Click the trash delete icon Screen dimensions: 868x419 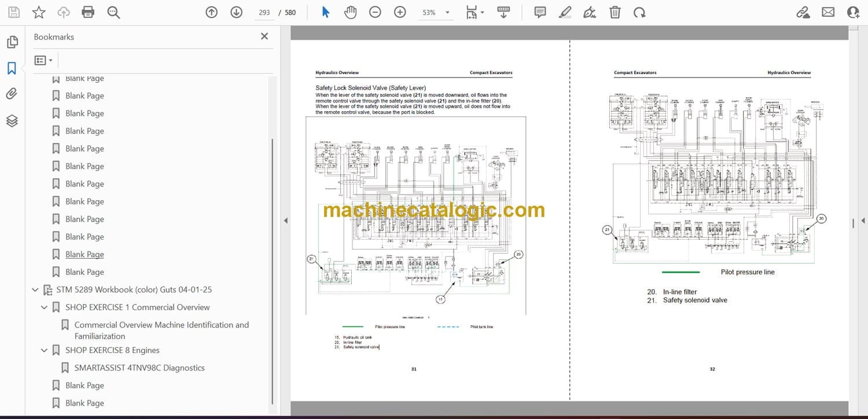(615, 12)
